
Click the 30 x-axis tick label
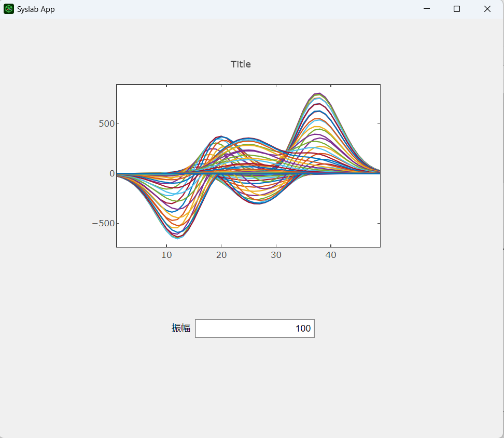point(276,255)
